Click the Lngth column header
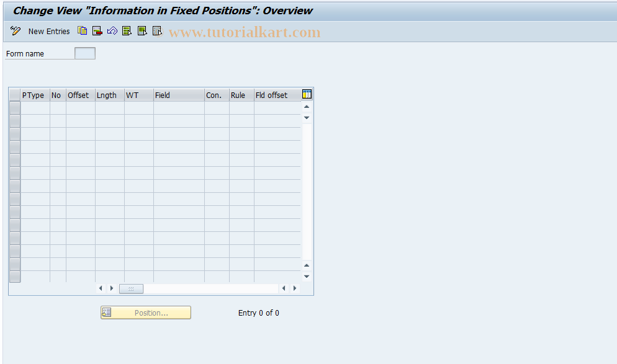Screen dimensions: 617x364 [x=109, y=95]
